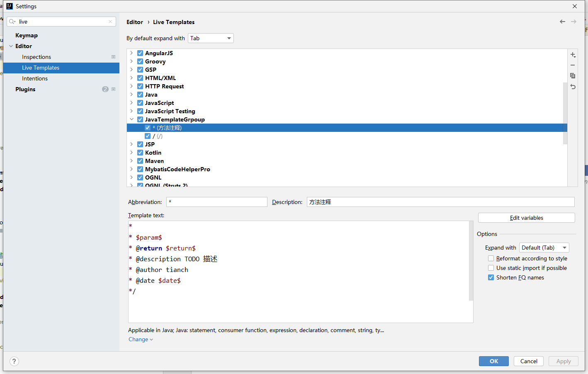Uncheck the * (方法注释) template checkbox
This screenshot has height=374, width=588.
[148, 128]
